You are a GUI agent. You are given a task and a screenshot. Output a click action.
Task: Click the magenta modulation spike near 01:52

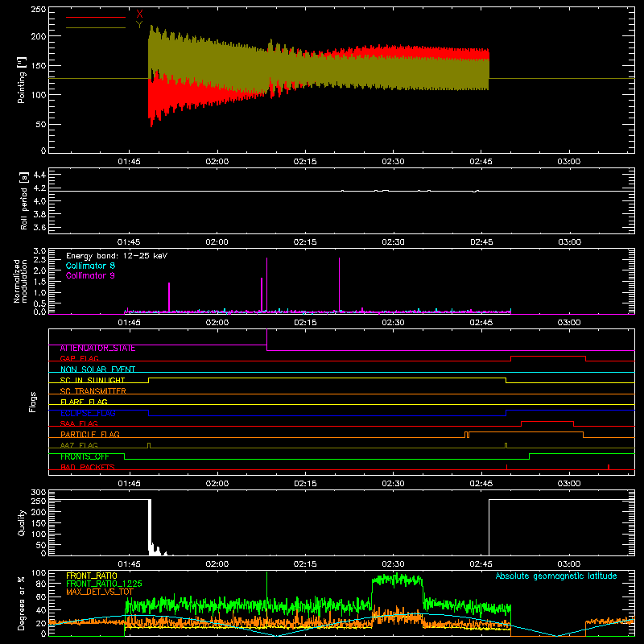click(169, 297)
